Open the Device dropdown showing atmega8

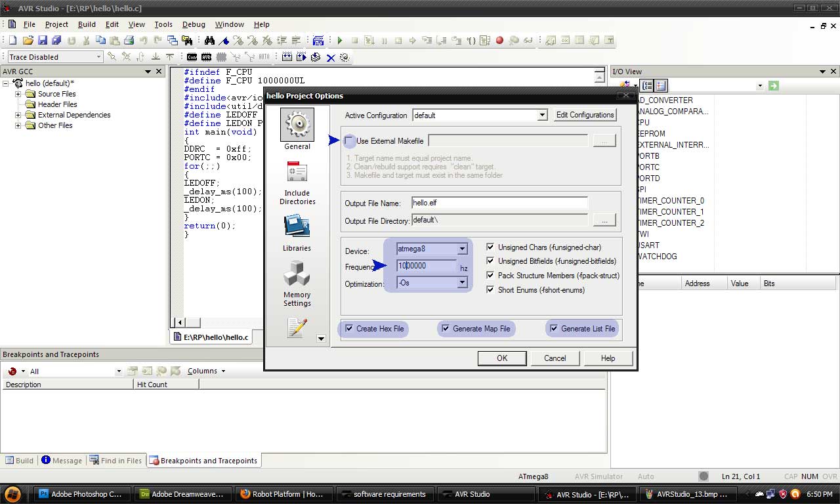pyautogui.click(x=462, y=249)
